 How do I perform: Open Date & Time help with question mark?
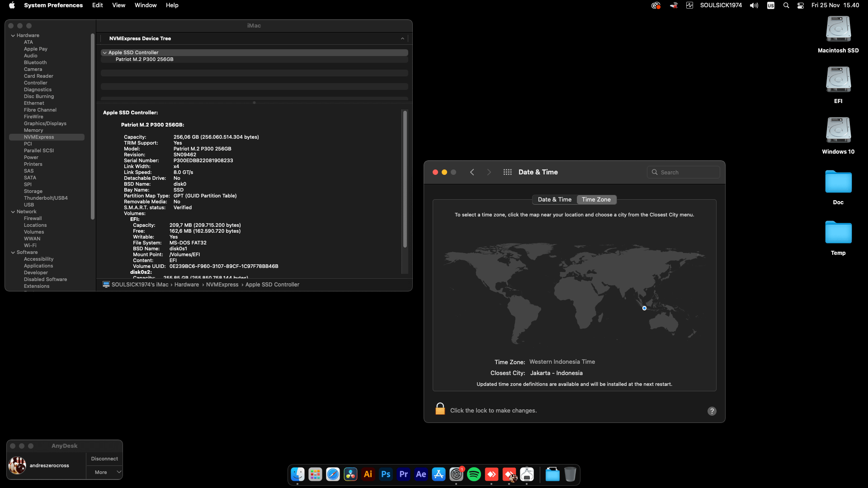pyautogui.click(x=712, y=411)
